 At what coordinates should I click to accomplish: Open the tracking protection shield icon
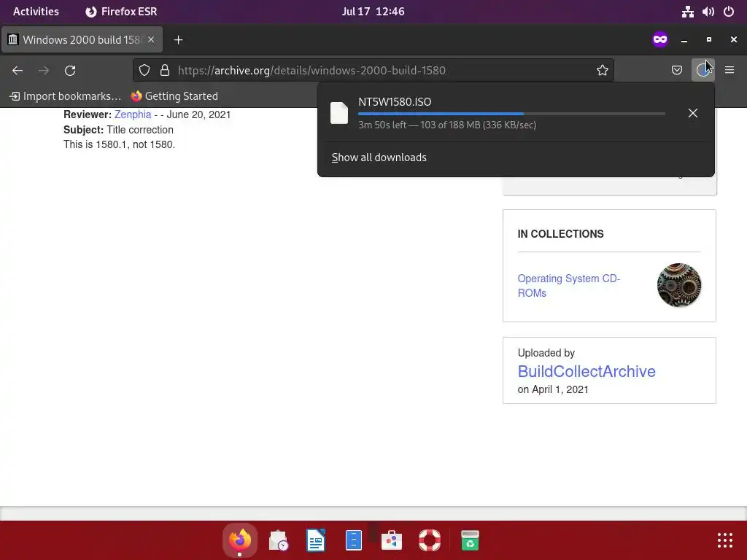(144, 71)
